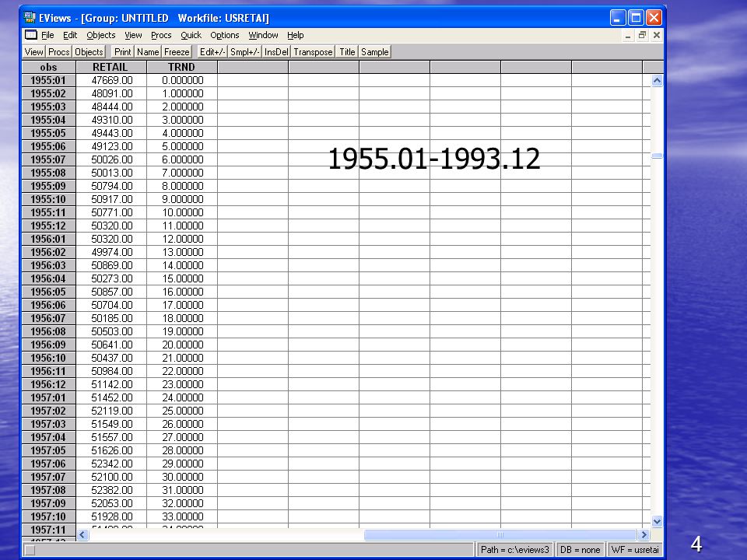This screenshot has height=560, width=747.
Task: Click the Objects button in group toolbar
Action: pyautogui.click(x=89, y=52)
